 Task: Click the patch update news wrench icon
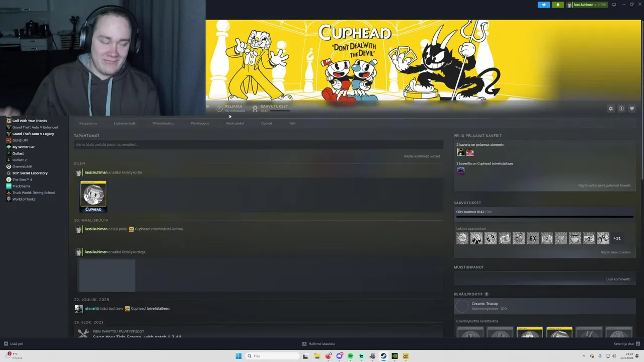[x=84, y=333]
